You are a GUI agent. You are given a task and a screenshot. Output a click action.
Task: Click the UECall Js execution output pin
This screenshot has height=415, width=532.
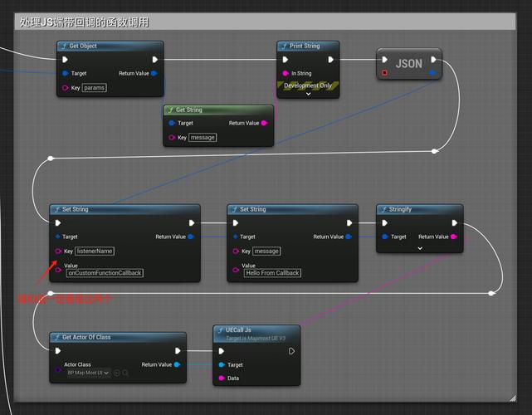tap(291, 351)
